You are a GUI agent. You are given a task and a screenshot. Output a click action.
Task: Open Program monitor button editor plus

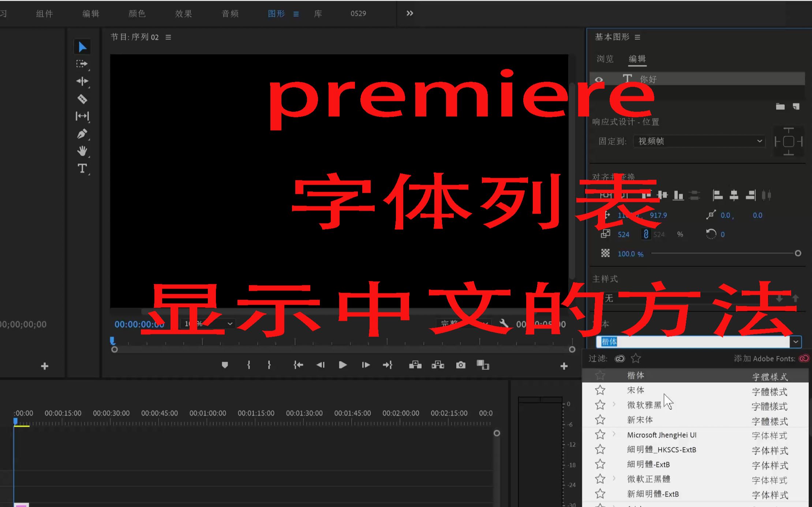[564, 366]
